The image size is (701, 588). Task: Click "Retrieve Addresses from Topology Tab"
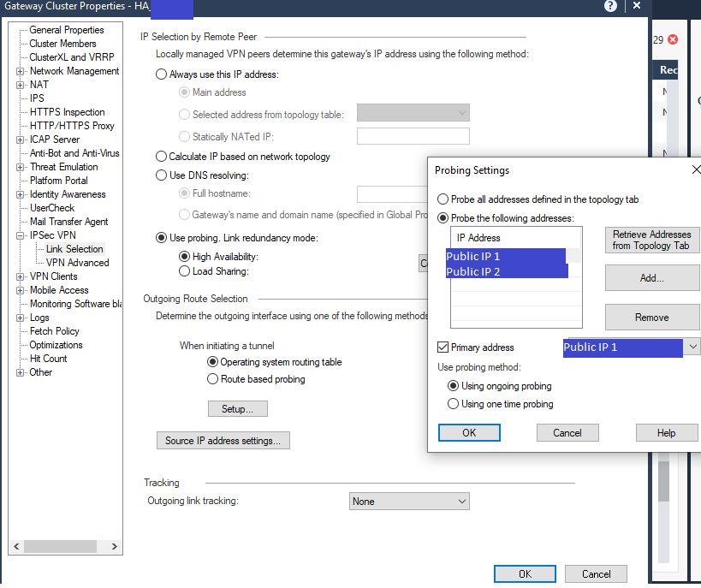tap(652, 240)
